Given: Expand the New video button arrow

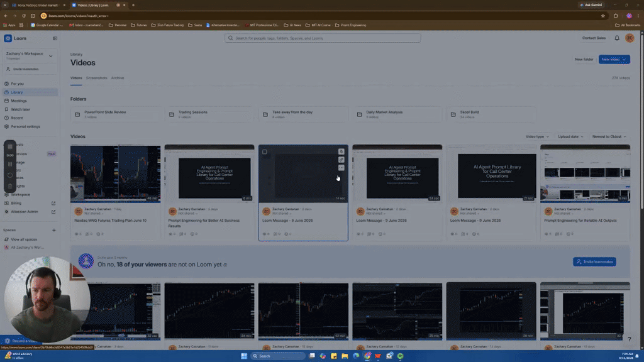Looking at the screenshot, I should (625, 60).
